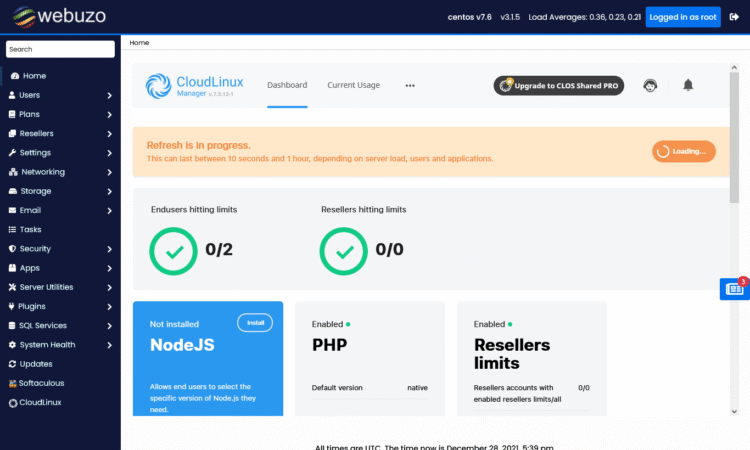Expand the Settings submenu chevron
This screenshot has width=750, height=450.
coord(110,153)
